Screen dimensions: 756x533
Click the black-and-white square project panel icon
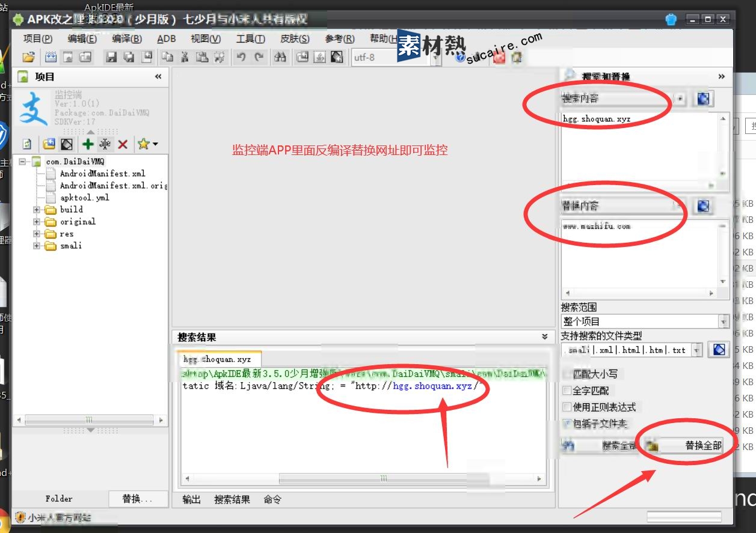pyautogui.click(x=67, y=144)
